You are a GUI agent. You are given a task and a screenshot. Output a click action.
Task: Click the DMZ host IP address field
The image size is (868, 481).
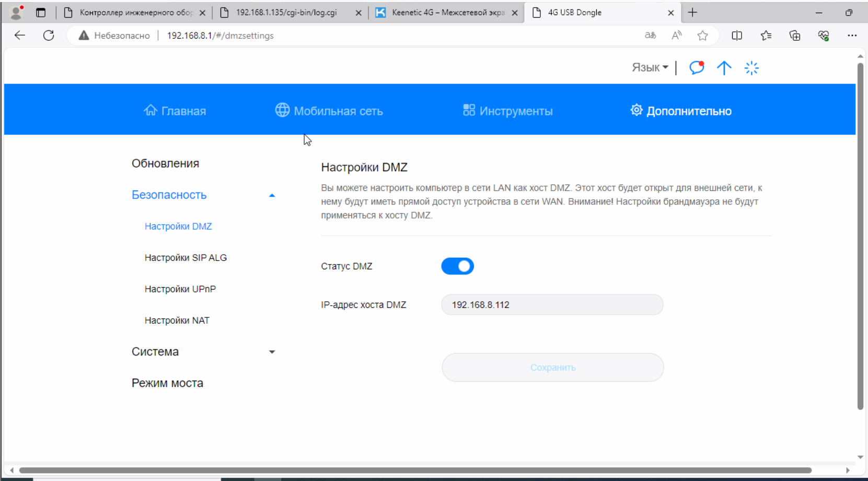[552, 305]
